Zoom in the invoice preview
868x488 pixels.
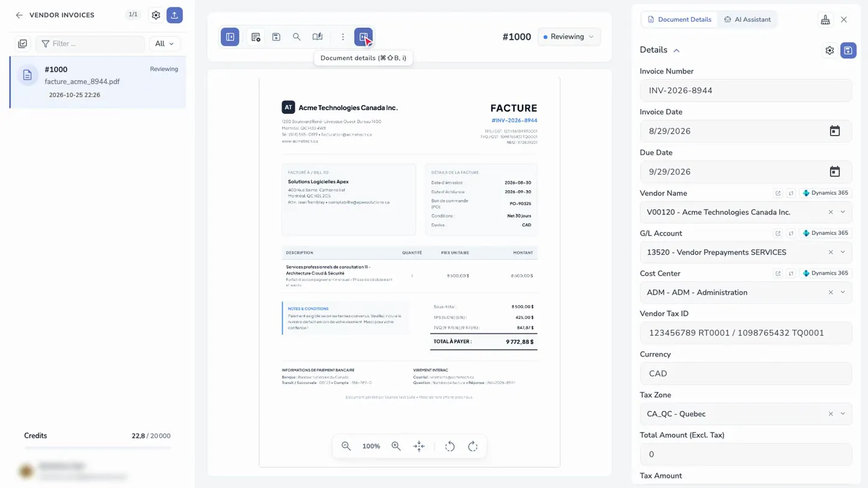[396, 446]
